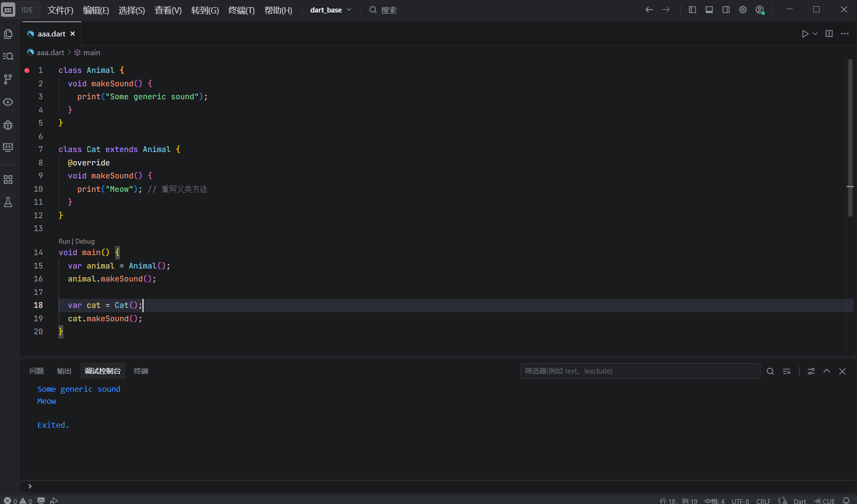The height and width of the screenshot is (504, 857).
Task: Click the Run code lens above main
Action: 64,241
